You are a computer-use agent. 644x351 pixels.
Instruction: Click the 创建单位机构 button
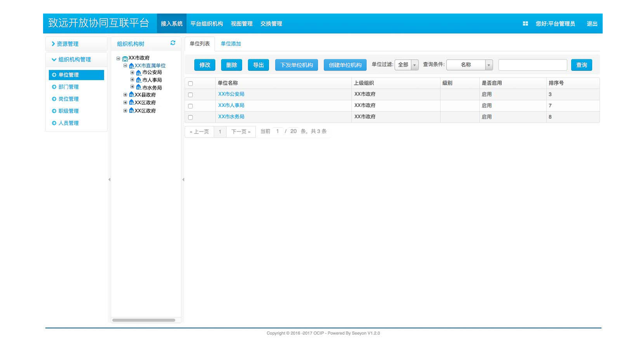tap(345, 65)
